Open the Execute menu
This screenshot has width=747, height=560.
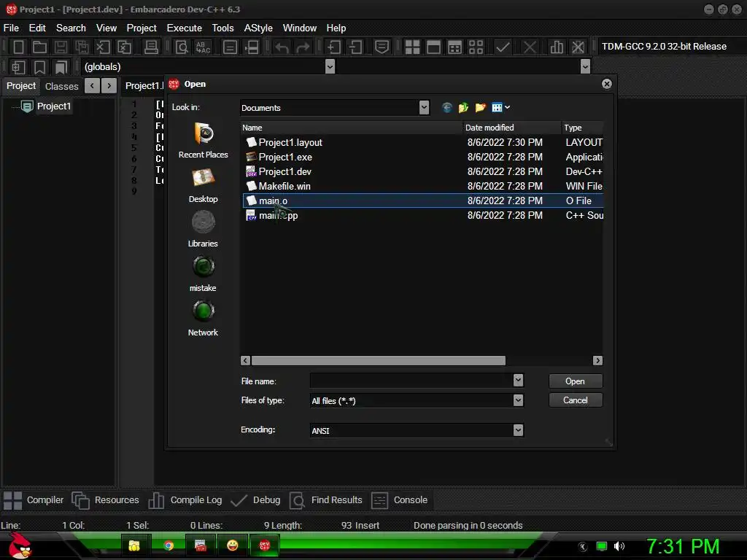click(x=185, y=28)
